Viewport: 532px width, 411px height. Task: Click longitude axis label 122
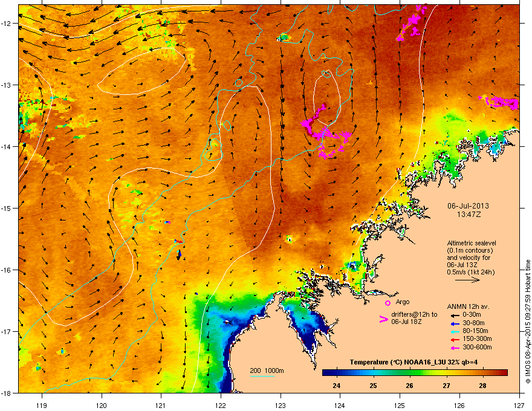(x=221, y=405)
